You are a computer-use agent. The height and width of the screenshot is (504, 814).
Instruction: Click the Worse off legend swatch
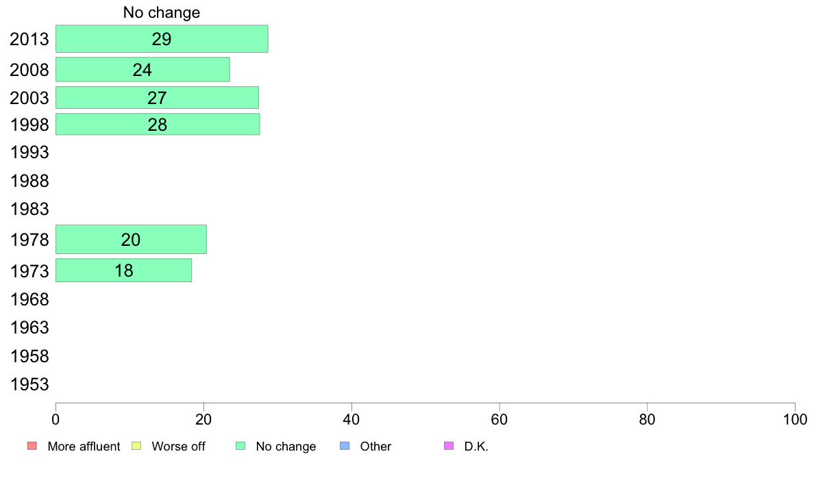[x=136, y=446]
